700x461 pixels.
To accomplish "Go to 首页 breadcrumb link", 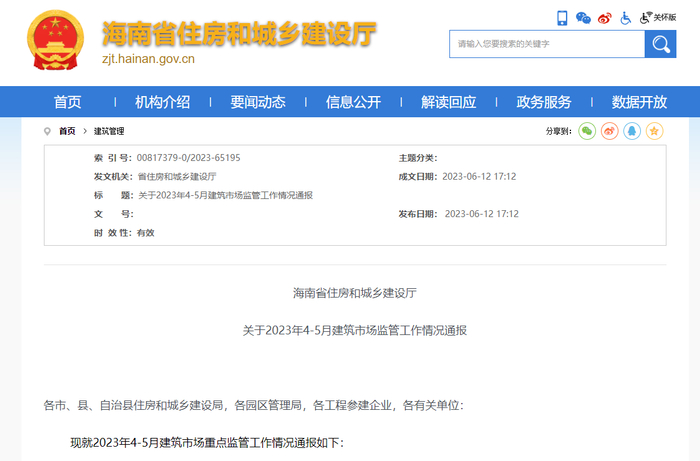I will (67, 131).
